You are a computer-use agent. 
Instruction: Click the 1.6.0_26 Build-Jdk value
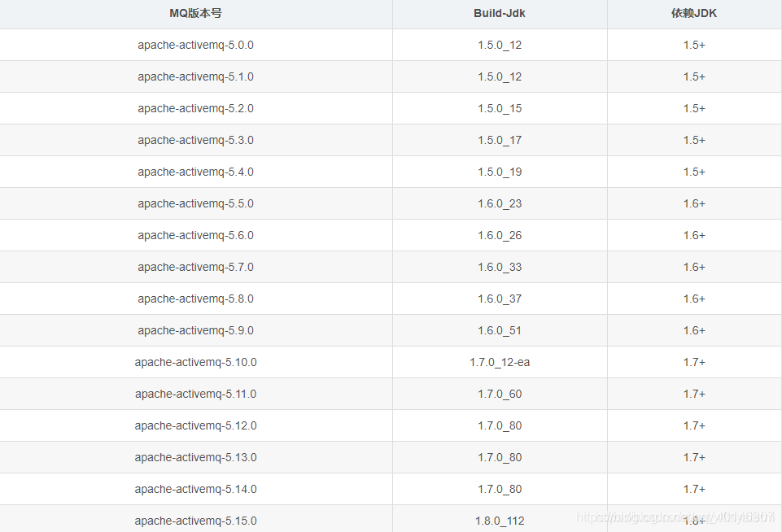click(x=499, y=235)
